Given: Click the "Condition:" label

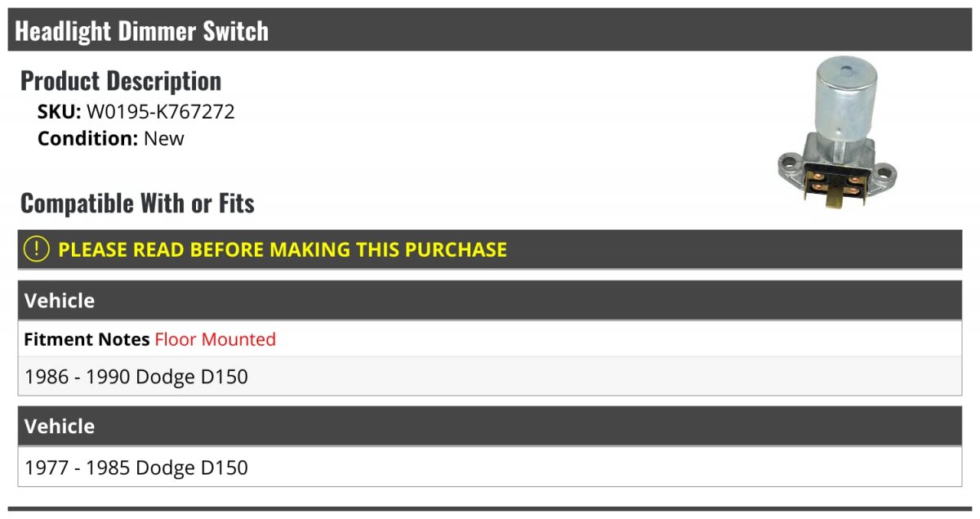Looking at the screenshot, I should (87, 138).
